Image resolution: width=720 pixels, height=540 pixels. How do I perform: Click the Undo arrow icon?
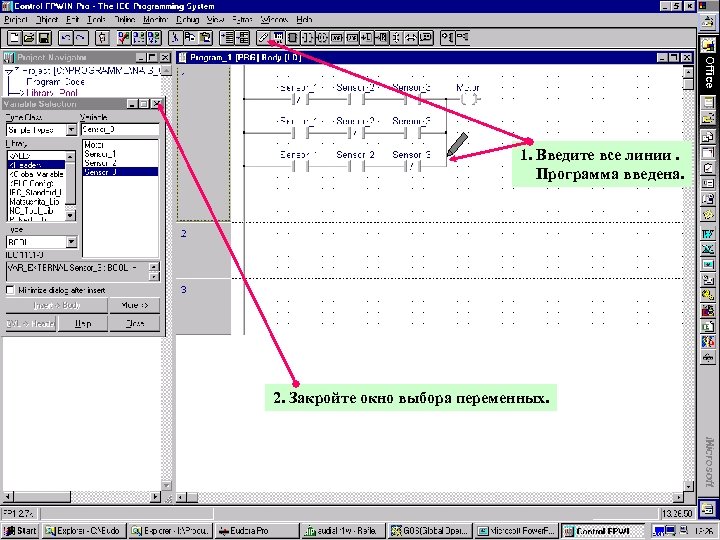66,38
